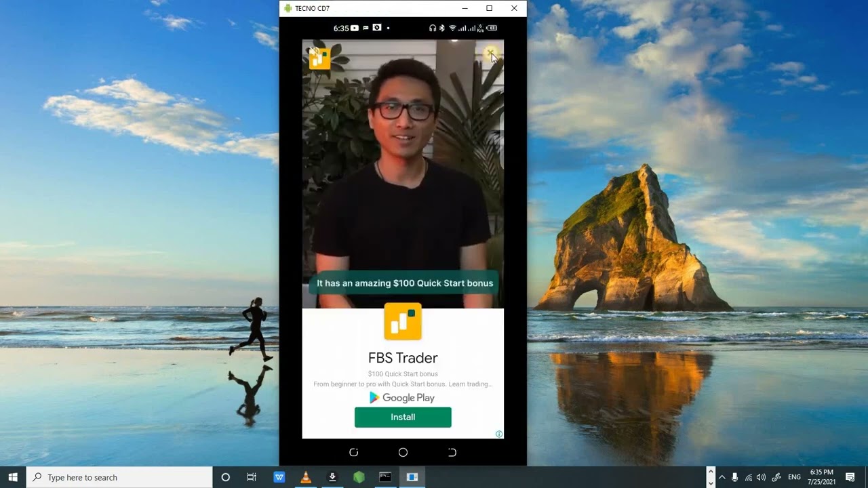Open Cortana from the taskbar circle
Image resolution: width=868 pixels, height=488 pixels.
click(226, 477)
